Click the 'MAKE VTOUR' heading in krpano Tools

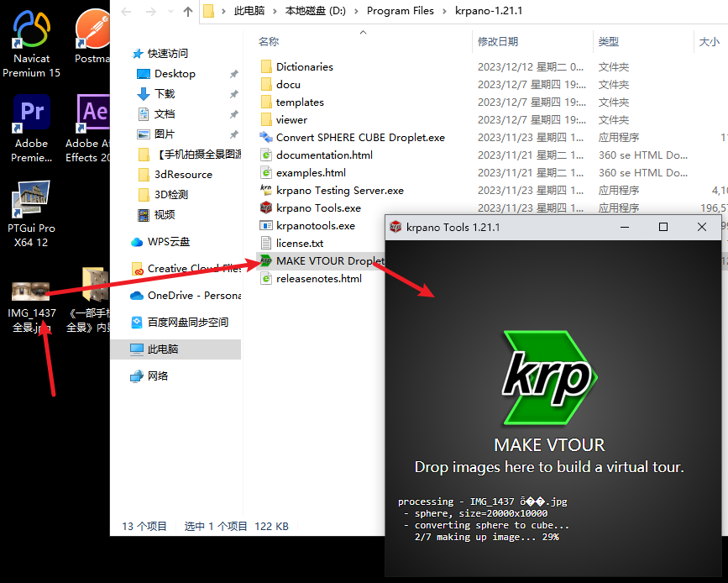pos(549,445)
